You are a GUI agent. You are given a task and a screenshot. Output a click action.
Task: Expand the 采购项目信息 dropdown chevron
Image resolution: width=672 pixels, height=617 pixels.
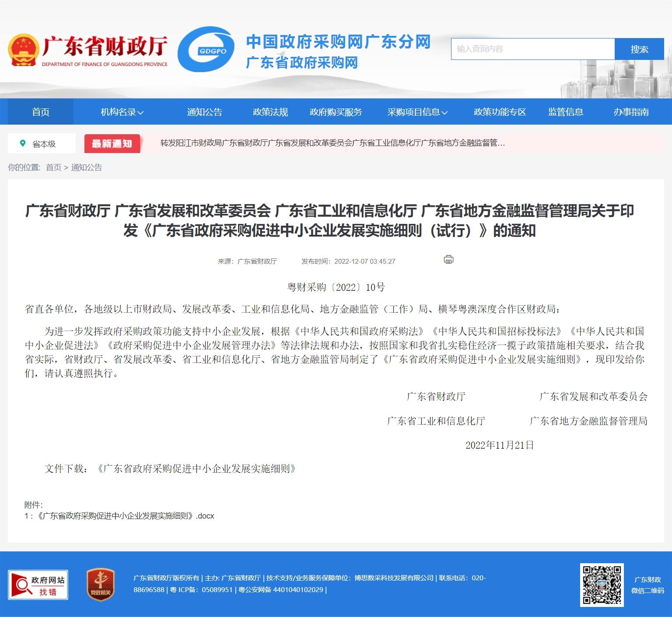(444, 113)
